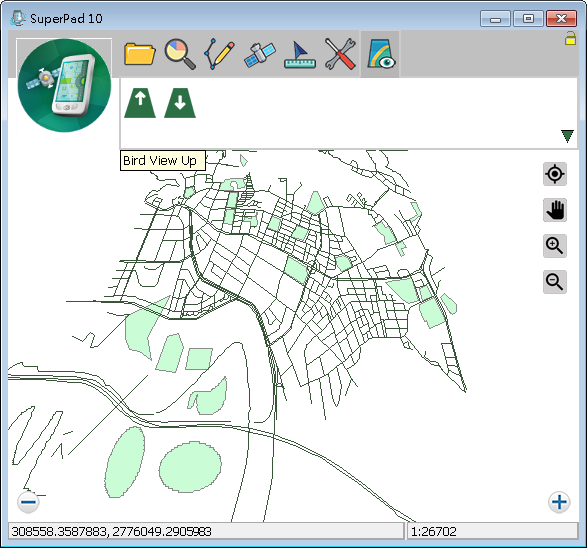587x548 pixels.
Task: Select the Bird View eye tab
Action: pyautogui.click(x=380, y=54)
